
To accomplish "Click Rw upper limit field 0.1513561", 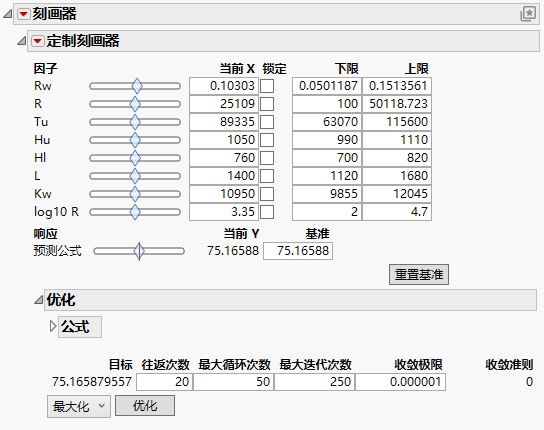I will pyautogui.click(x=397, y=86).
